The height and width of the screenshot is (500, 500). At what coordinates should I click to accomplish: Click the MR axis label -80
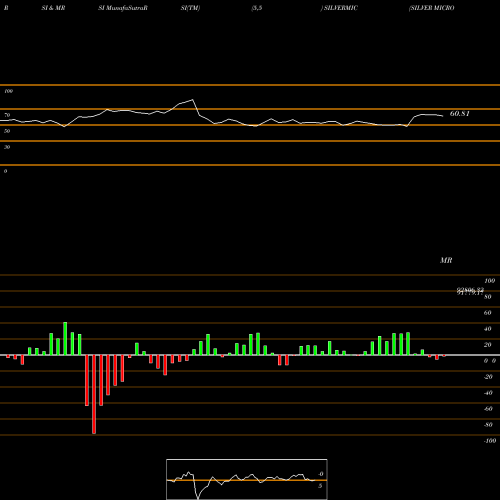[488, 425]
